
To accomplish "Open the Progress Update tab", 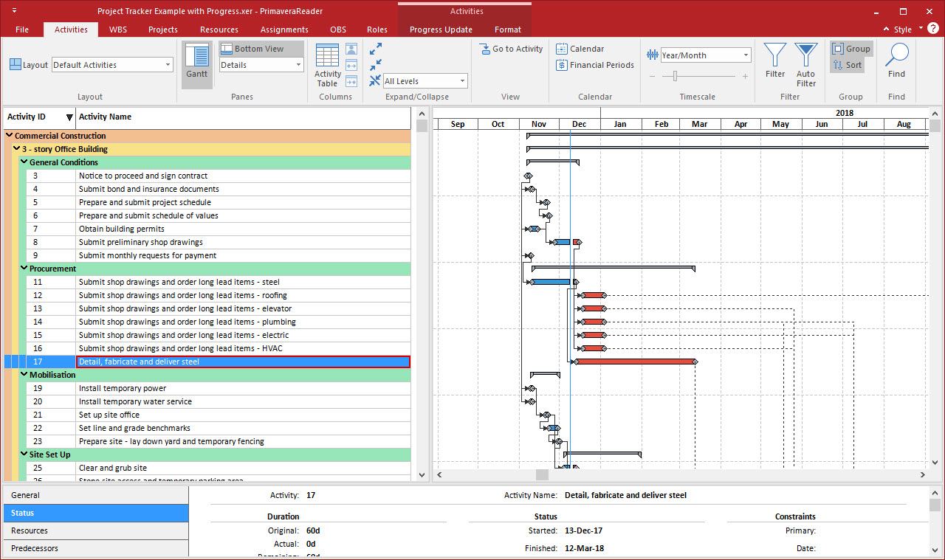I will point(441,30).
